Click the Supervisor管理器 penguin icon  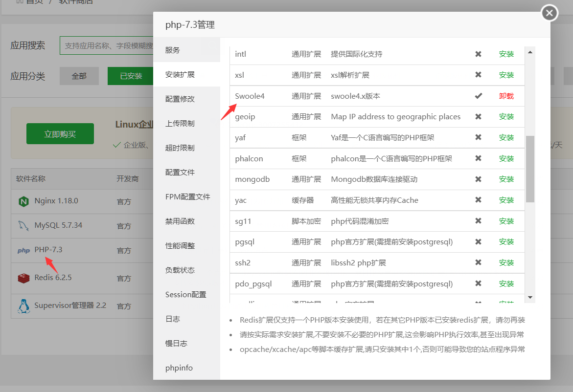coord(23,306)
